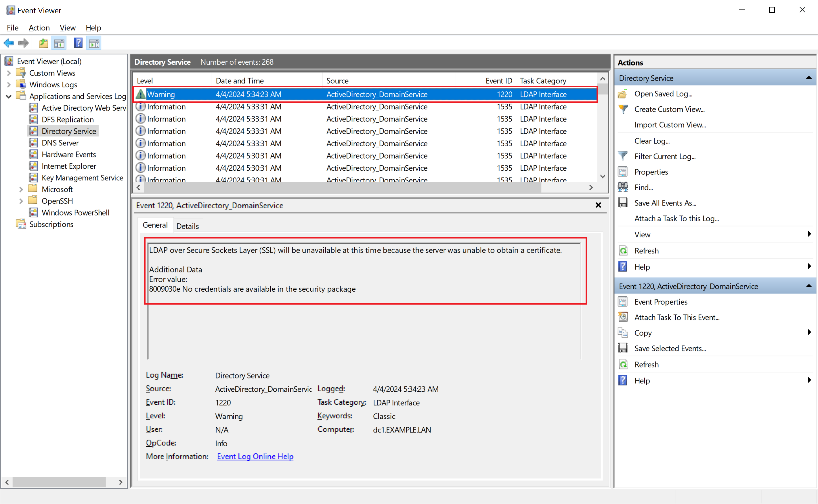This screenshot has width=818, height=504.
Task: Select the DFS Replication log
Action: point(68,120)
